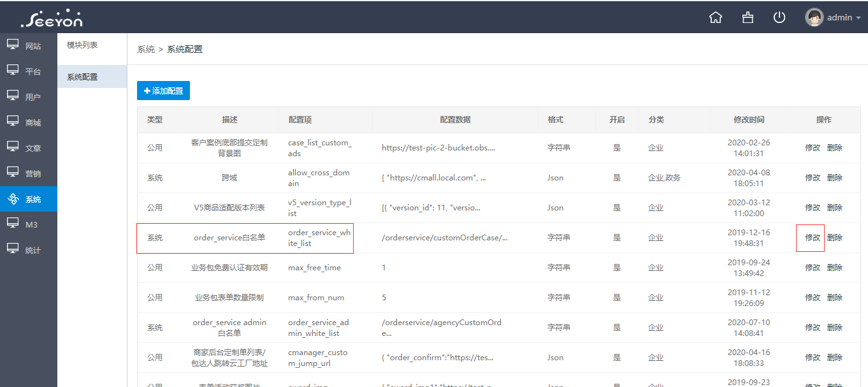Click 删除 for cmanager_custom_jump_url row
This screenshot has width=868, height=387.
[835, 357]
